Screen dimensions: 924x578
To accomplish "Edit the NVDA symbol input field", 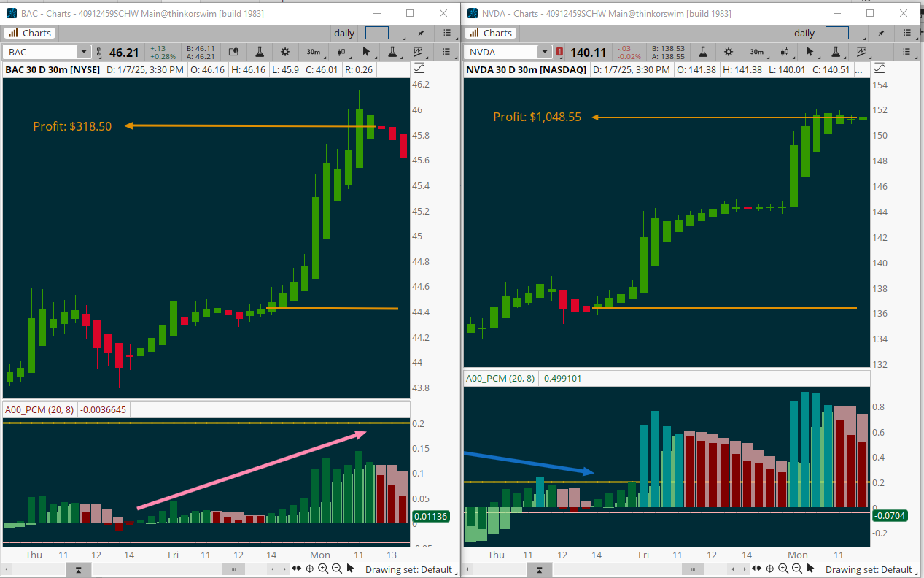I will pyautogui.click(x=501, y=52).
